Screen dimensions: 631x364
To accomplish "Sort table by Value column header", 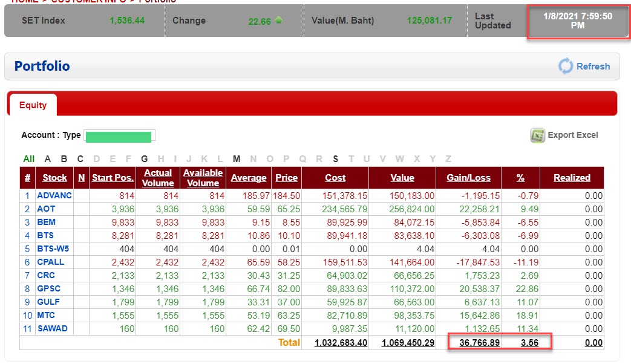I will click(x=402, y=178).
